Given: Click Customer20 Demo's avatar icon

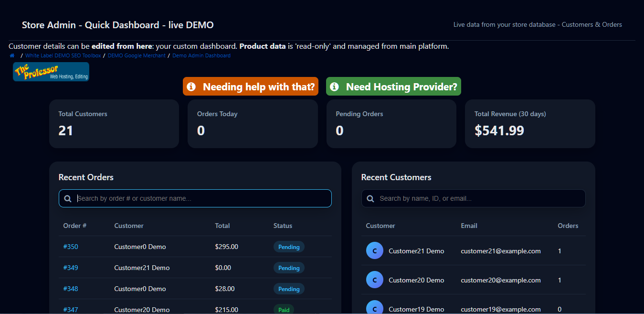Looking at the screenshot, I should (375, 280).
